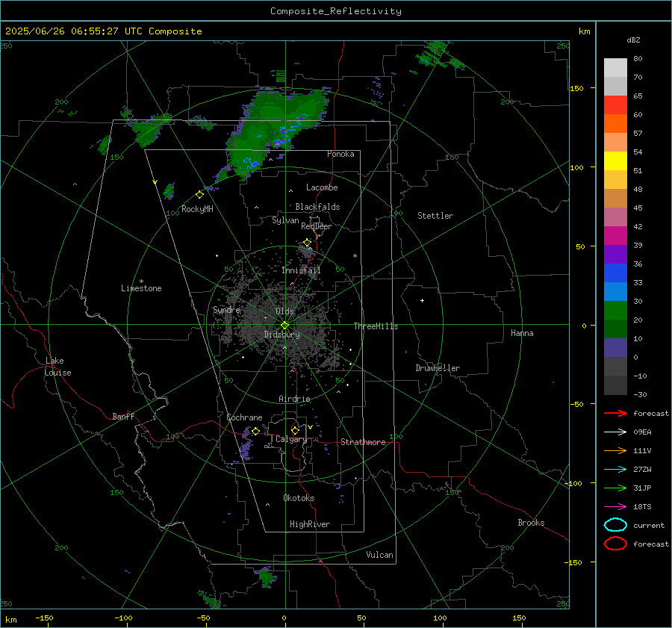
Task: Click the Cochrane city label
Action: click(x=244, y=417)
